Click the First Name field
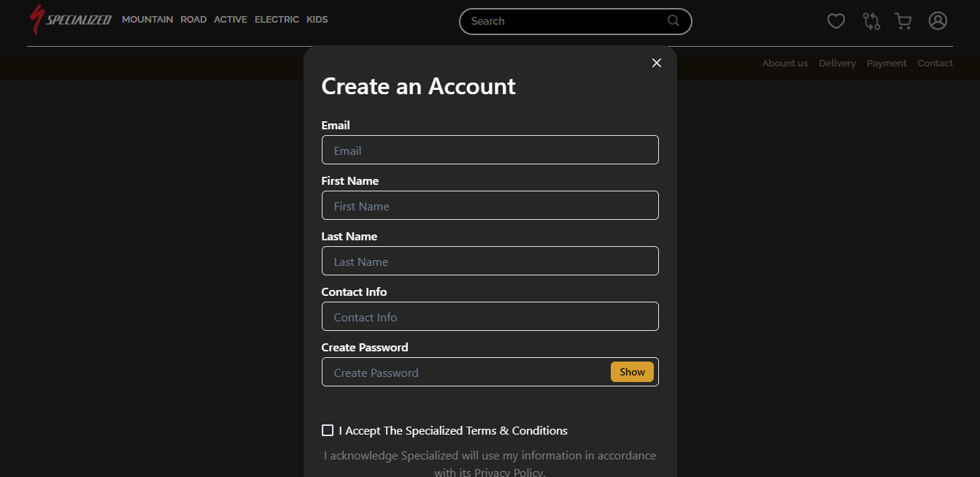 (x=490, y=205)
